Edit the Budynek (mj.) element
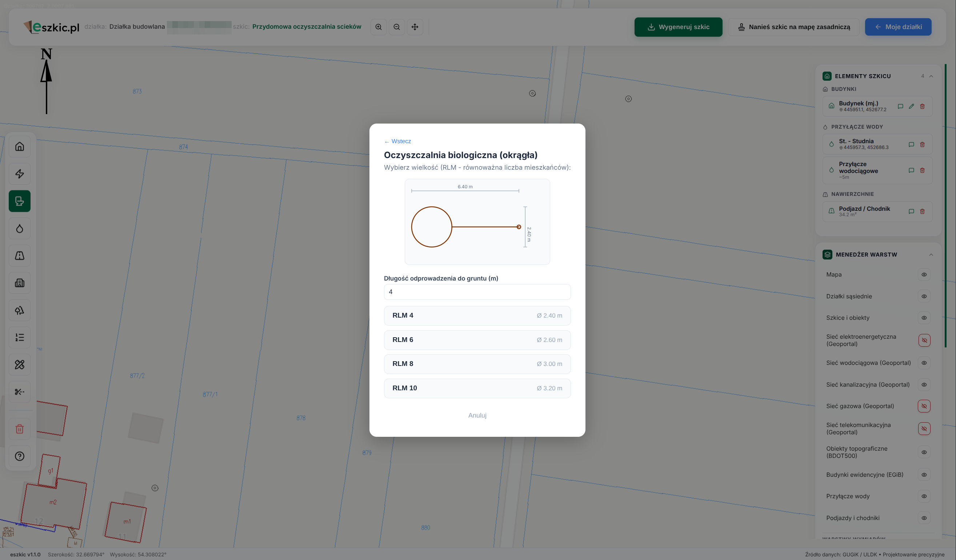 pos(912,106)
